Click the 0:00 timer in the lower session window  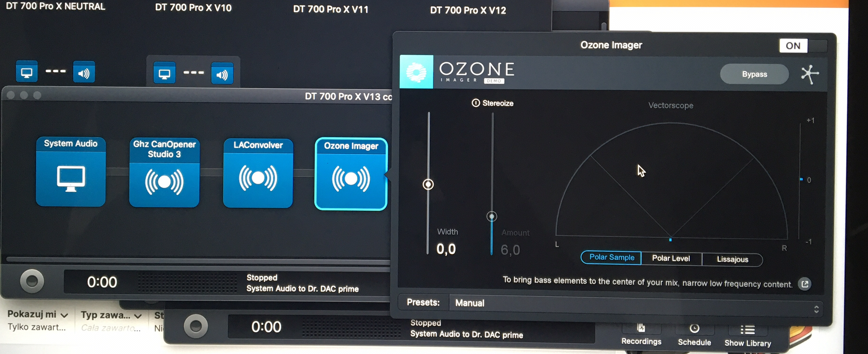(266, 327)
